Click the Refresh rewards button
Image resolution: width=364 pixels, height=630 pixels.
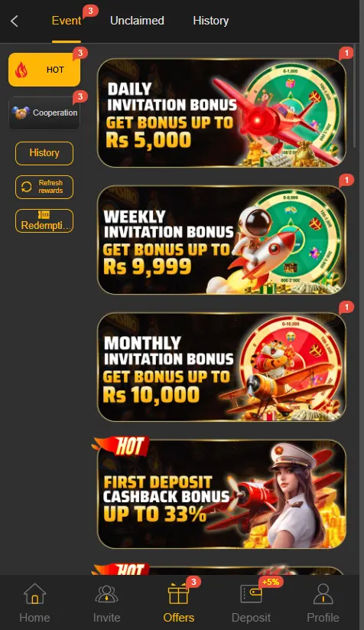coord(44,187)
